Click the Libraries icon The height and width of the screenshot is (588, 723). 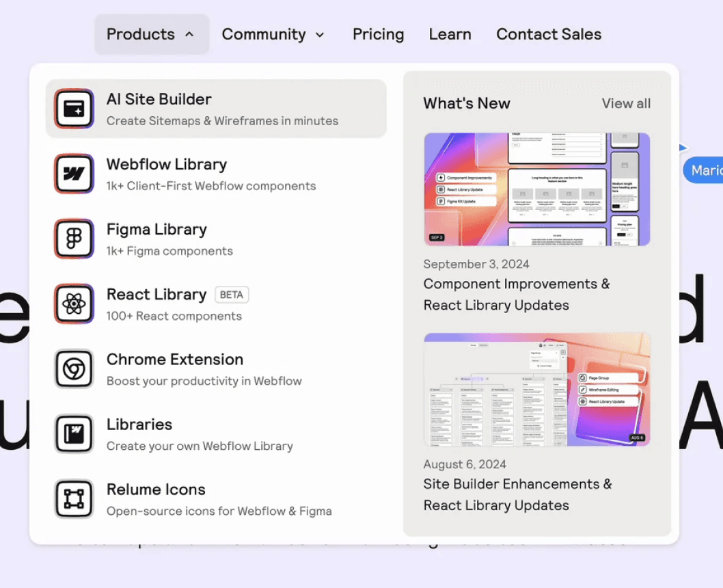coord(74,433)
